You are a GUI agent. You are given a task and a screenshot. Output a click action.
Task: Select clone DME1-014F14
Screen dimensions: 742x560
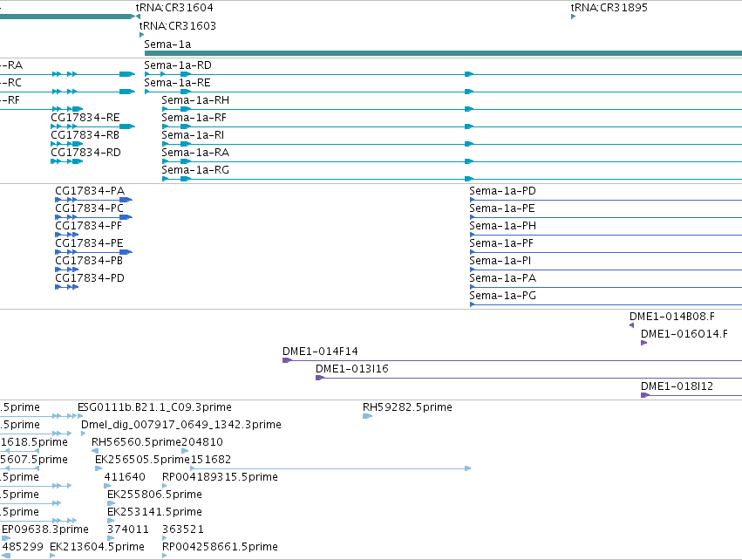click(320, 352)
